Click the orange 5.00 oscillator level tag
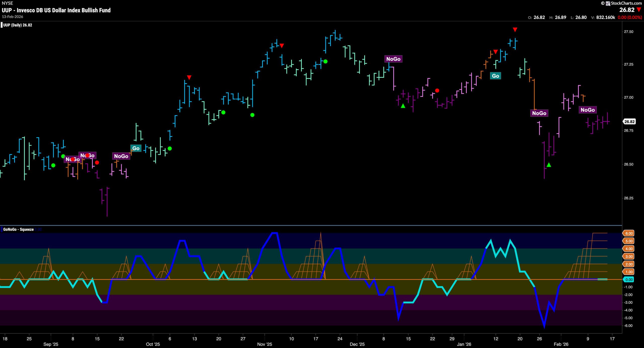Image resolution: width=644 pixels, height=348 pixels. click(628, 241)
